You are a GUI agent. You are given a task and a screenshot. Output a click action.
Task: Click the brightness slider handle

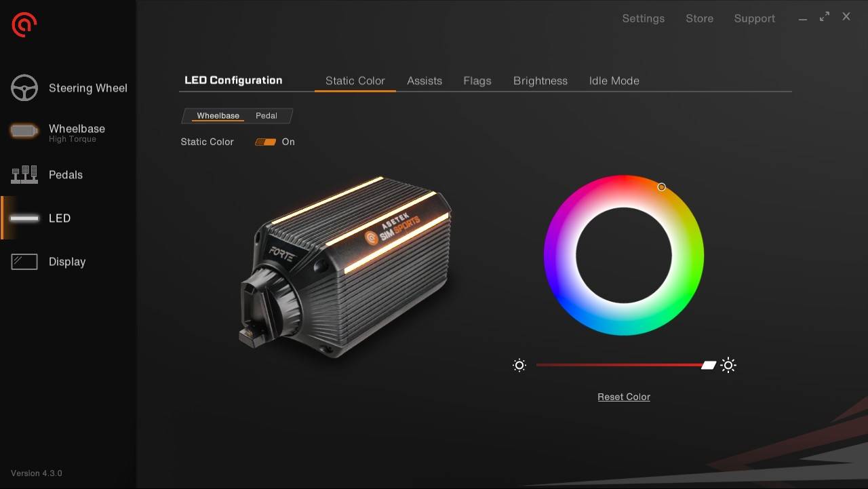[709, 366]
